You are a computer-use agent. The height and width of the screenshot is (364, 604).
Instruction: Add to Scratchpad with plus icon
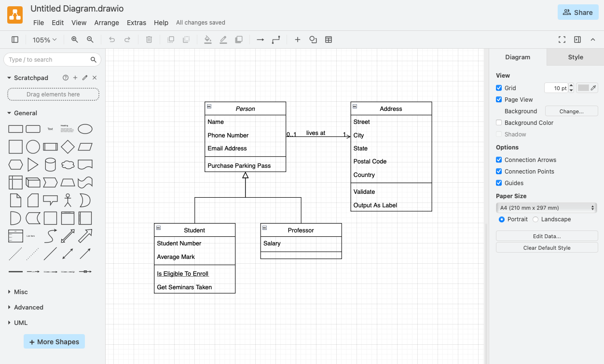click(75, 78)
